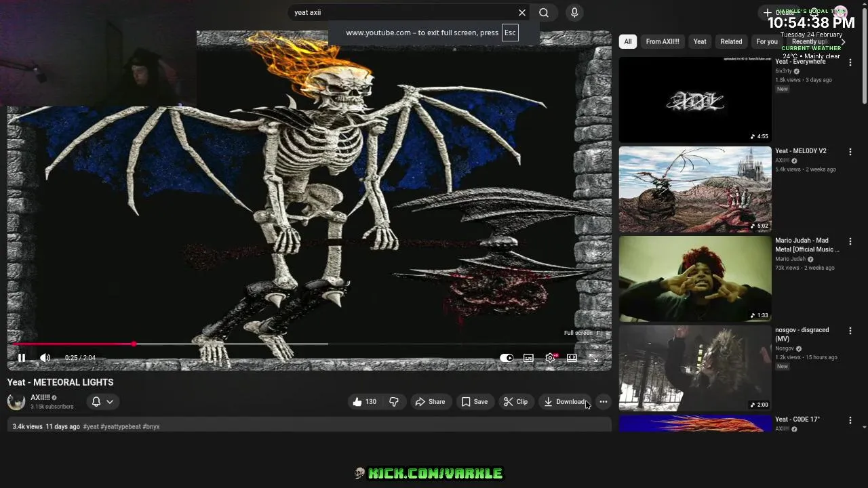The height and width of the screenshot is (488, 868).
Task: Click the Download button
Action: [x=565, y=402]
